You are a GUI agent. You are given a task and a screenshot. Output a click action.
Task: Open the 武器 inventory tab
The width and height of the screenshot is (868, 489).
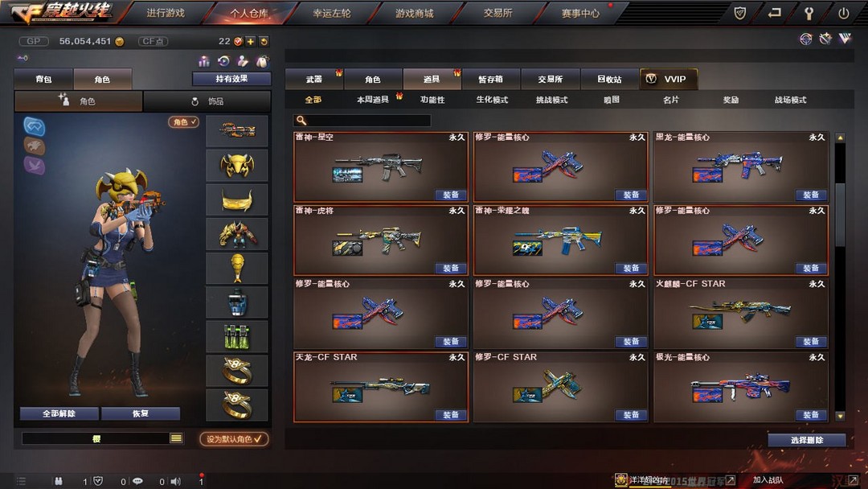314,79
